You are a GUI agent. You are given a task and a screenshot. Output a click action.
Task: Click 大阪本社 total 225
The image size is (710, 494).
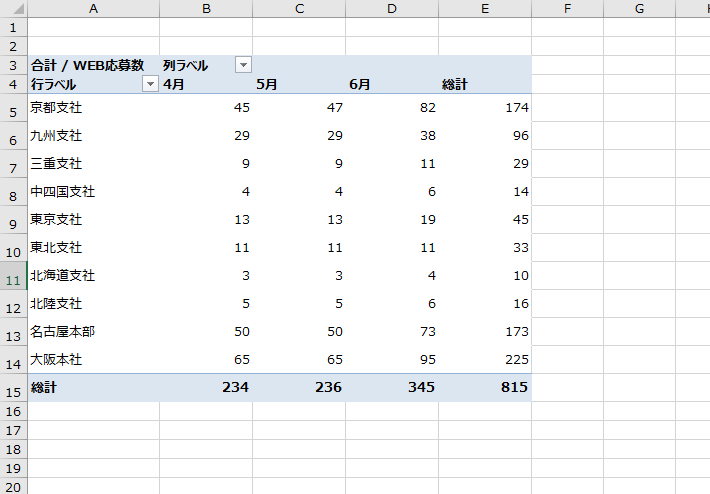click(485, 360)
